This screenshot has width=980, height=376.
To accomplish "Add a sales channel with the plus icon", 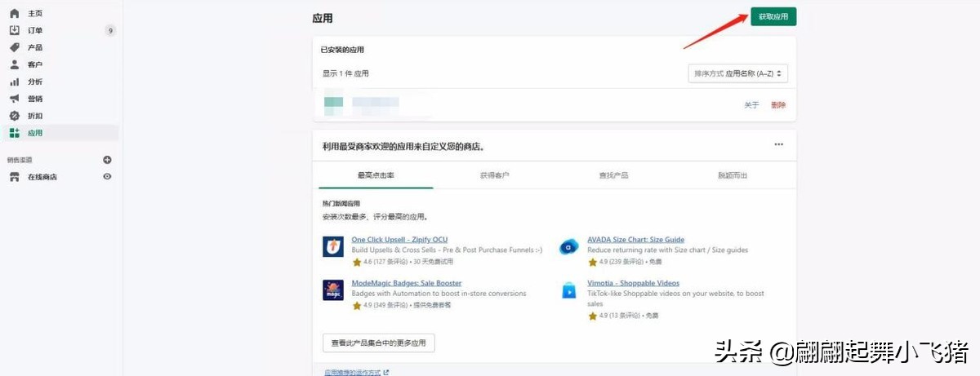I will click(x=107, y=160).
